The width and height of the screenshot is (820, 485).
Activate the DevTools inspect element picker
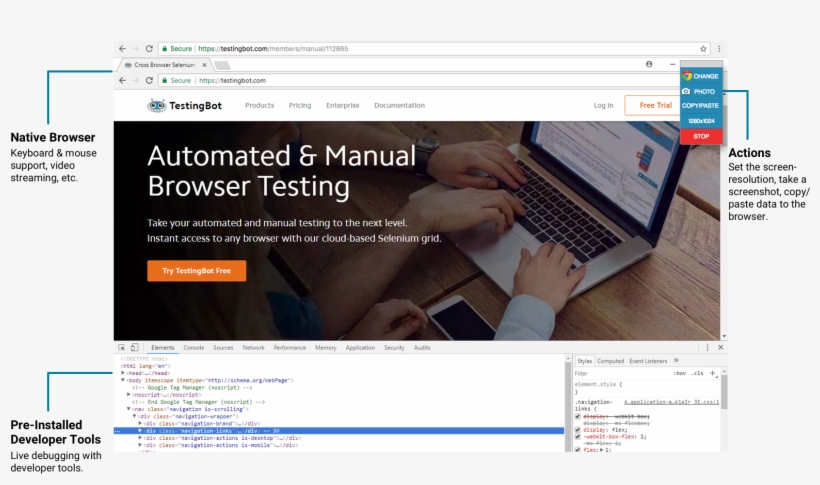121,347
